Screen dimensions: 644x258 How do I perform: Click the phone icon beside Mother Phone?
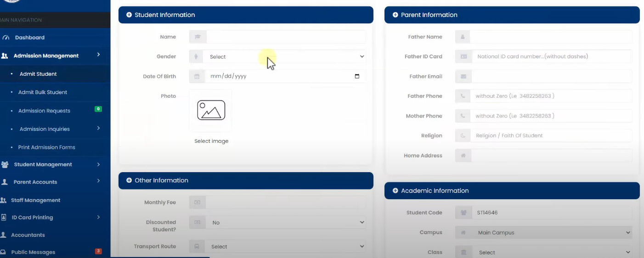point(463,116)
